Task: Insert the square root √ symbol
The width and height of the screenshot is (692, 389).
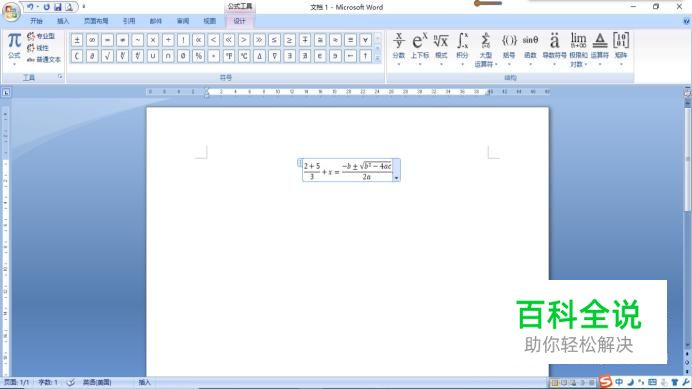Action: click(x=107, y=56)
